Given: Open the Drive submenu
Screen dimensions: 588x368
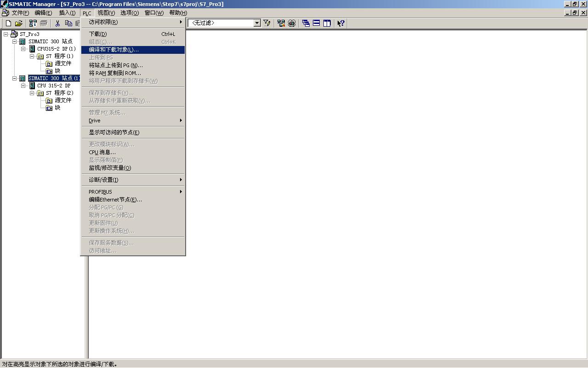Looking at the screenshot, I should [133, 121].
